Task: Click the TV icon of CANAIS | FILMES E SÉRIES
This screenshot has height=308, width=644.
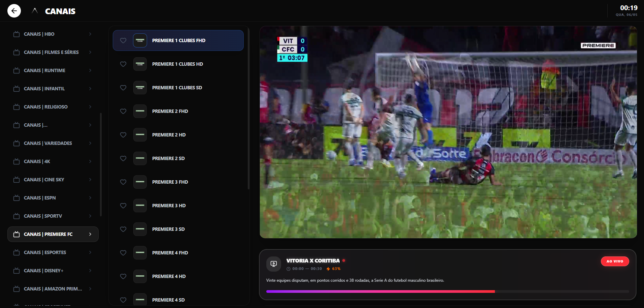Action: tap(16, 52)
